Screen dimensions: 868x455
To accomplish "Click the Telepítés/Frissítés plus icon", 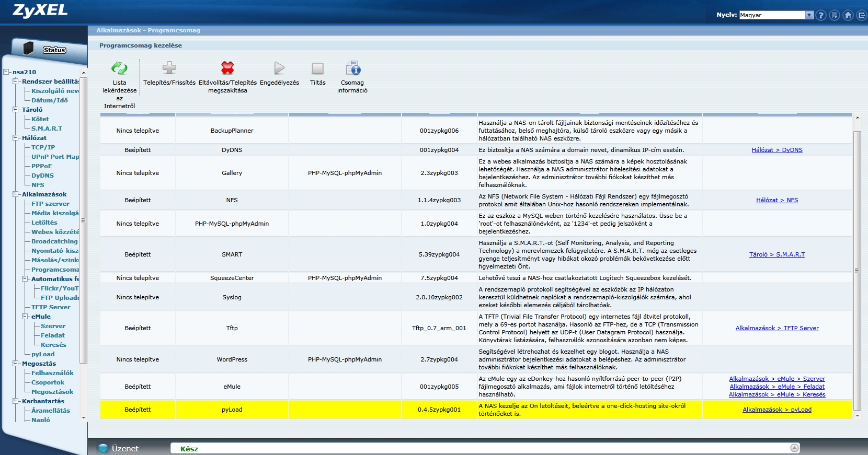I will click(x=169, y=68).
